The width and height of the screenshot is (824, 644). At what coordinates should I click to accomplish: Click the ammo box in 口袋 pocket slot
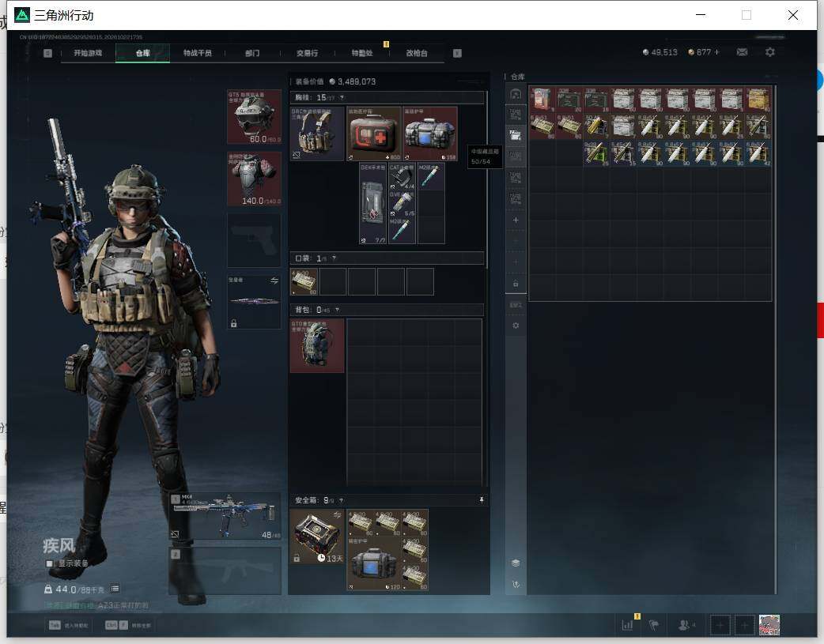tap(304, 281)
